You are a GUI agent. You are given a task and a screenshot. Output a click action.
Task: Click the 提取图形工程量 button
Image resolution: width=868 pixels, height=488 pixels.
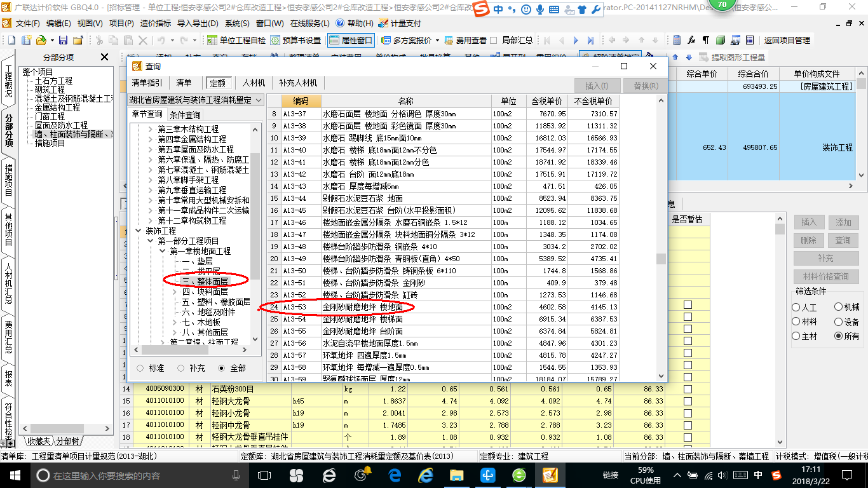click(731, 57)
